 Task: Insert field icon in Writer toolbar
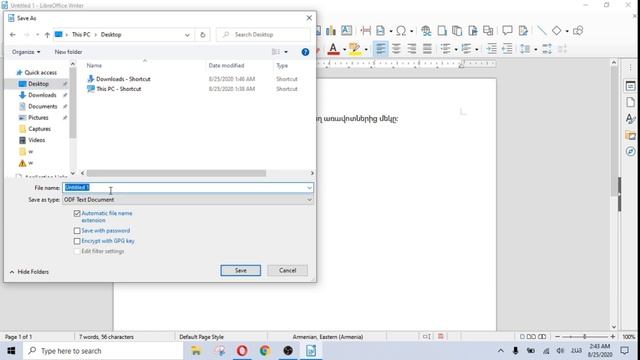point(380,31)
